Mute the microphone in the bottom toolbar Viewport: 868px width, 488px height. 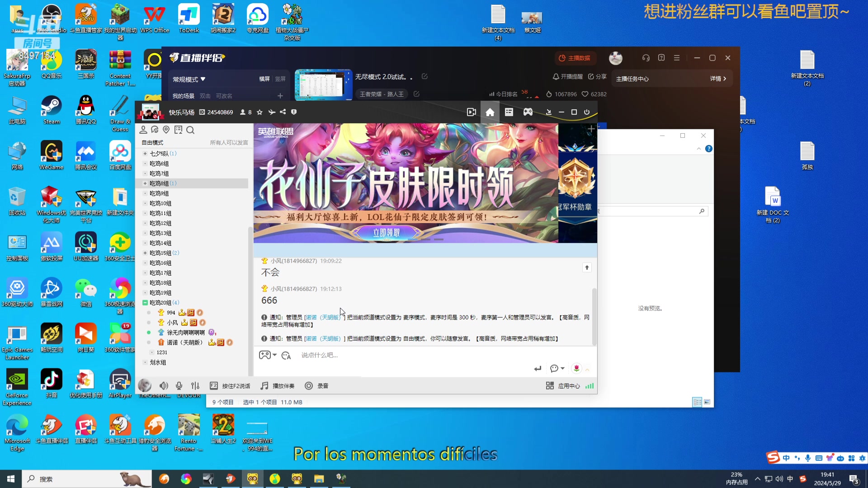coord(179,385)
